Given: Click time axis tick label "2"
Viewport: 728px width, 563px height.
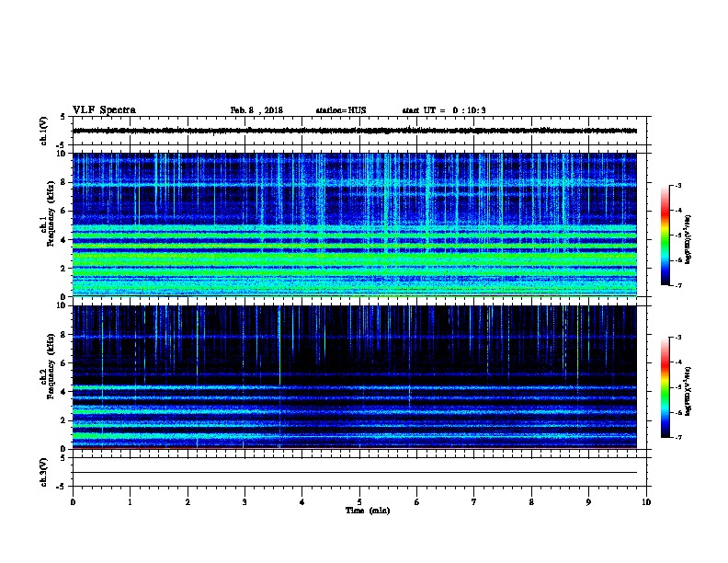Looking at the screenshot, I should pos(188,502).
